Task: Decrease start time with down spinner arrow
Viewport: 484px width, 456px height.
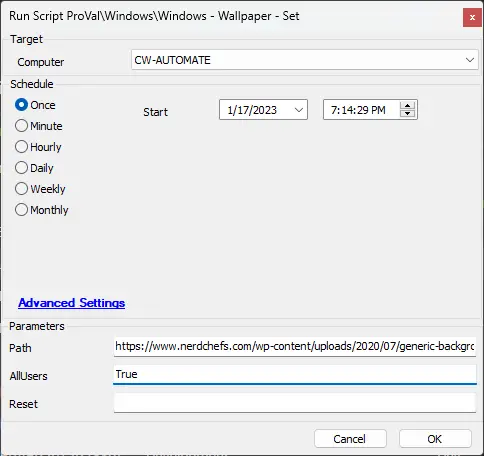Action: (x=407, y=114)
